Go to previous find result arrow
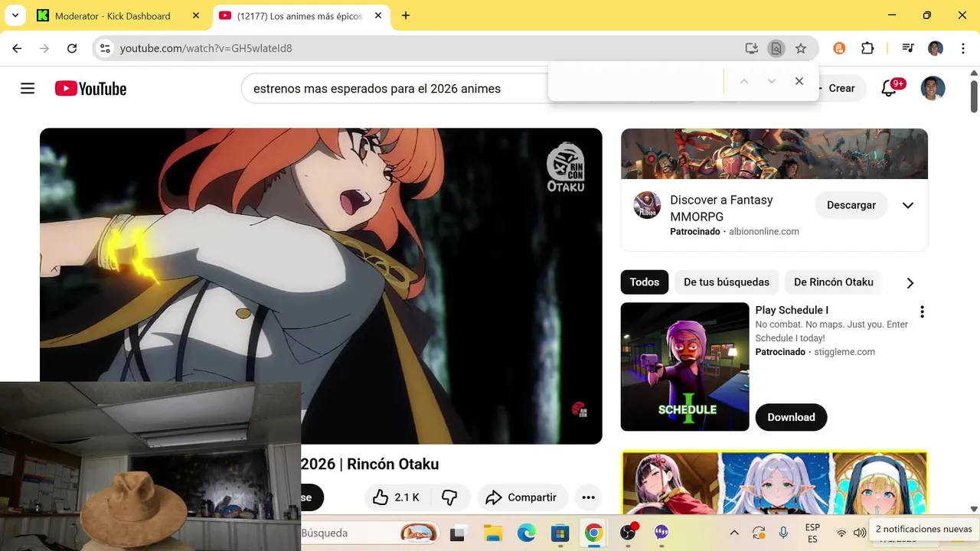Image resolution: width=980 pixels, height=551 pixels. (x=743, y=81)
